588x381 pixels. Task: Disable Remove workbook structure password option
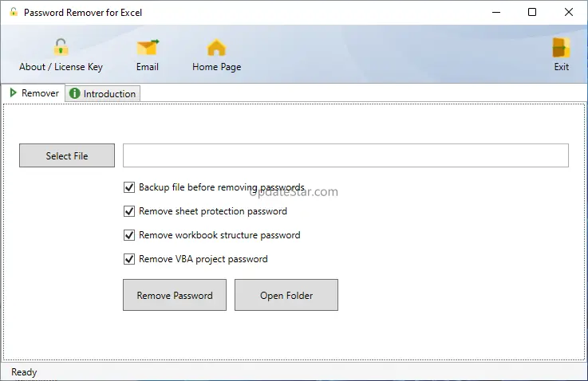(129, 235)
